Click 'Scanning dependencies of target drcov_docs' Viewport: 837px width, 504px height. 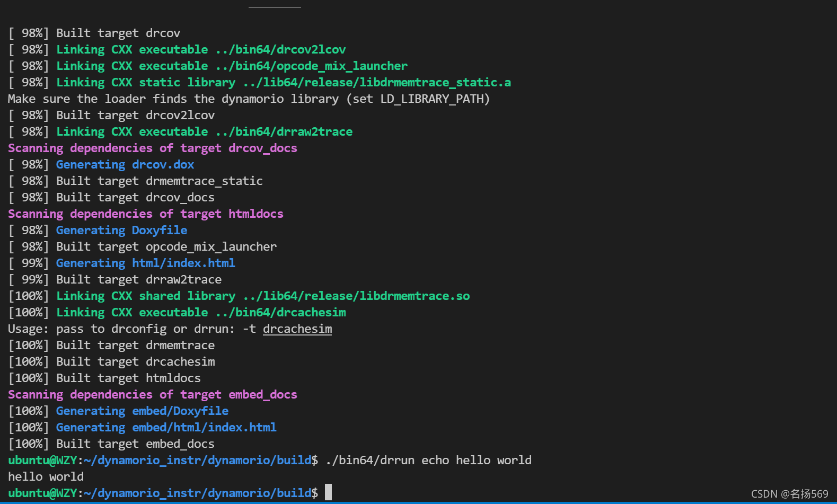click(x=153, y=148)
